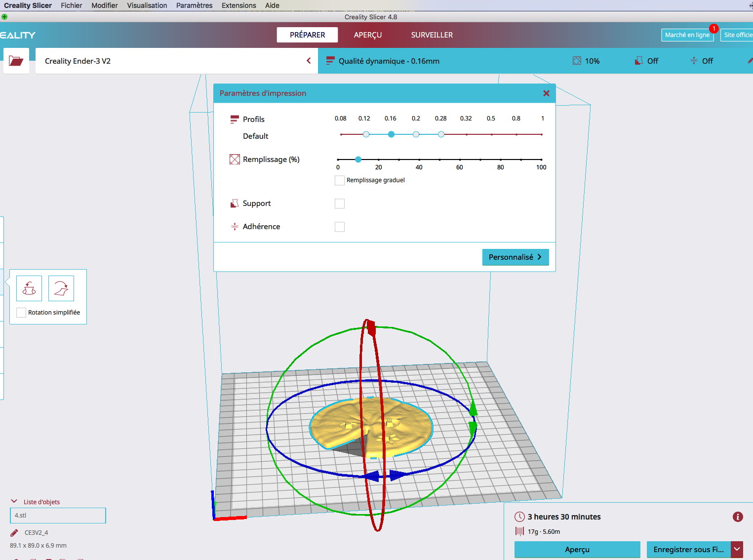The image size is (753, 560).
Task: Collapse the Liste d'objets section
Action: click(14, 502)
